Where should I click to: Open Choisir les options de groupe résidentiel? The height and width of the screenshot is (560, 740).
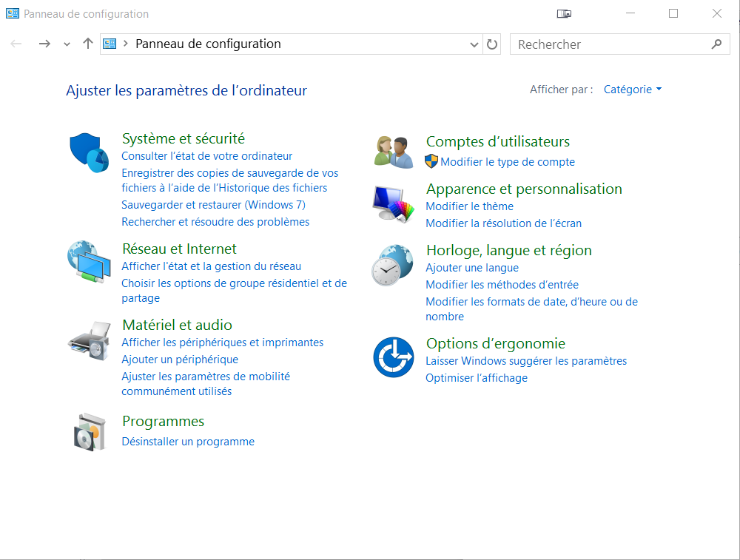(234, 291)
